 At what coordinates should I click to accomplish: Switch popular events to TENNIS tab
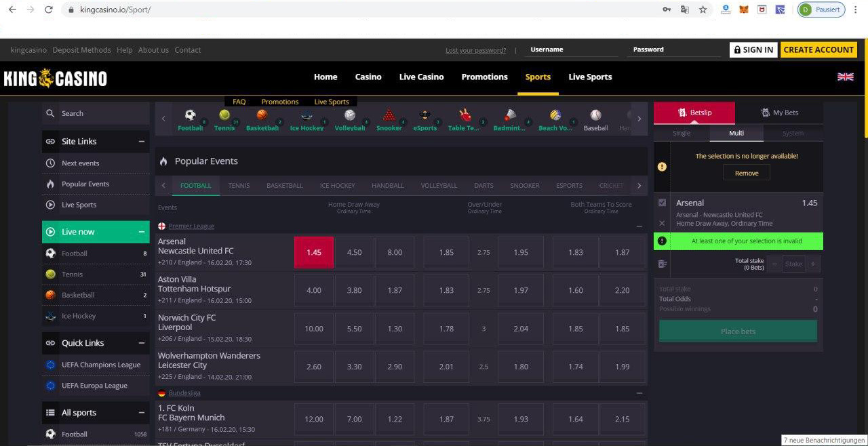239,186
